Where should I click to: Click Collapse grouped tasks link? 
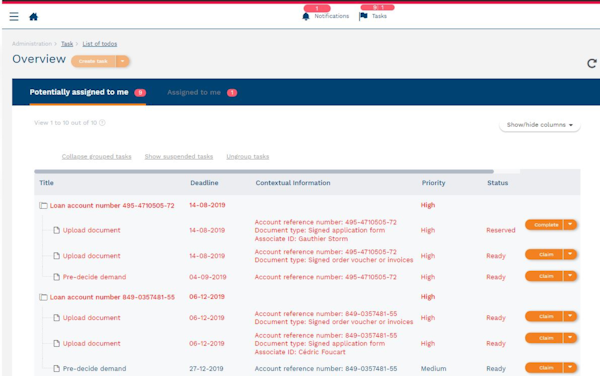click(x=96, y=156)
